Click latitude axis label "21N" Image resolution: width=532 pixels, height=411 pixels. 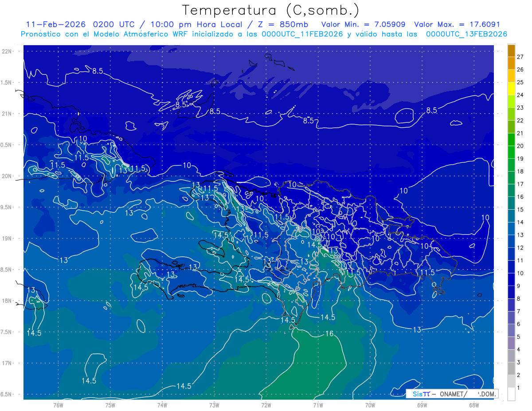click(7, 114)
